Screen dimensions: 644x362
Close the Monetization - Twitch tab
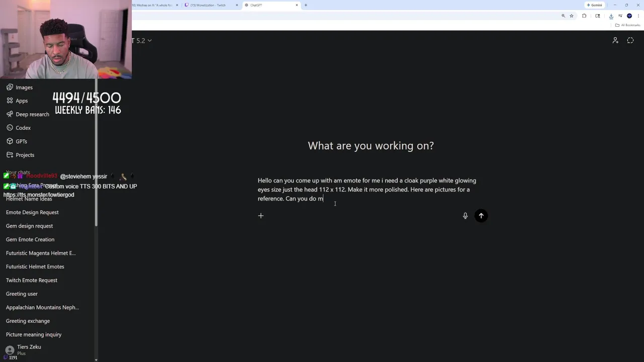pyautogui.click(x=237, y=5)
